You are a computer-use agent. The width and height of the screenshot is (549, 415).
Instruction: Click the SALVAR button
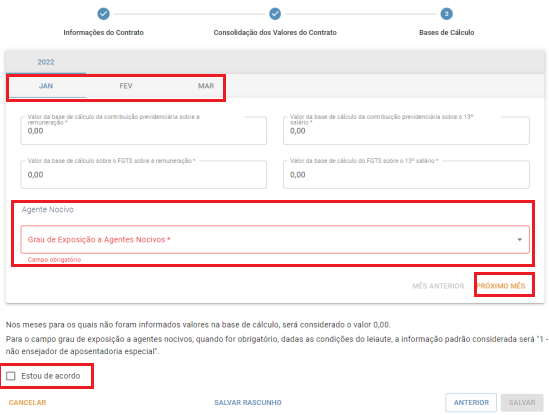pyautogui.click(x=522, y=402)
